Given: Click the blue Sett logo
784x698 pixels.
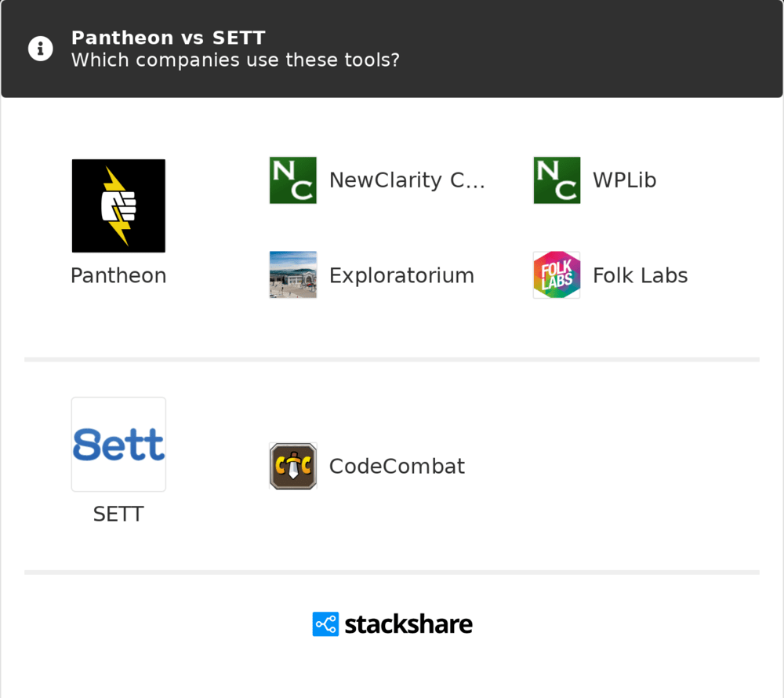Looking at the screenshot, I should point(118,444).
